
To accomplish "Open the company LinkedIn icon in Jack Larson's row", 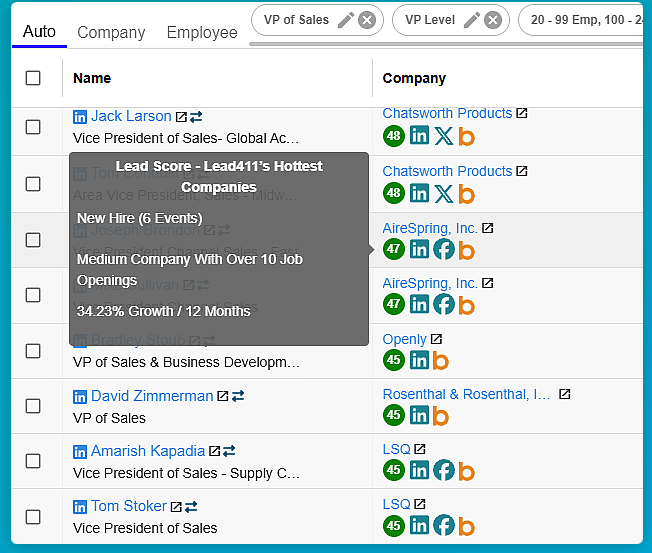I will (419, 136).
